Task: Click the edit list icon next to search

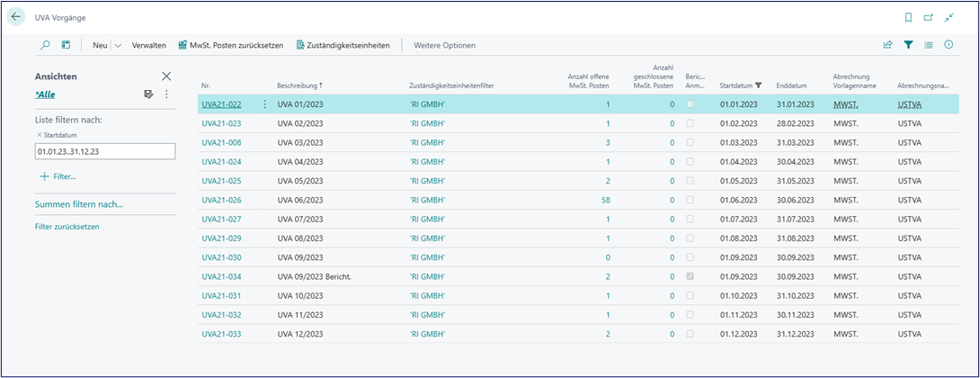Action: coord(67,45)
